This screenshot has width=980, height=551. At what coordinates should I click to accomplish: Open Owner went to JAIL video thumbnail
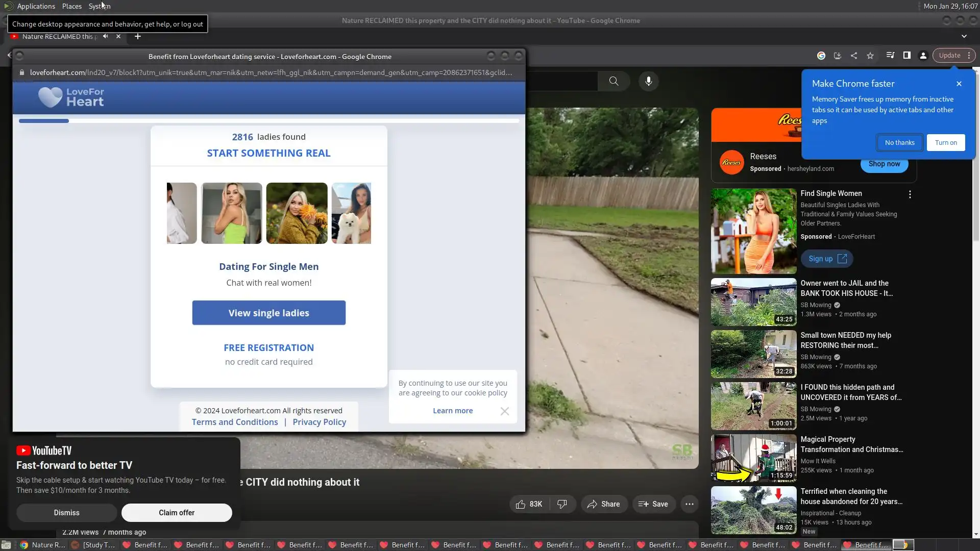753,302
